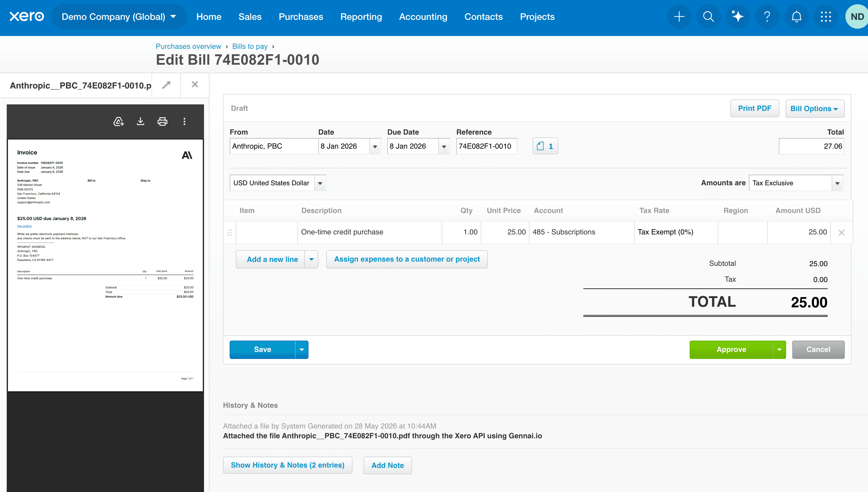Click the Xero logo
868x492 pixels.
pyautogui.click(x=27, y=16)
